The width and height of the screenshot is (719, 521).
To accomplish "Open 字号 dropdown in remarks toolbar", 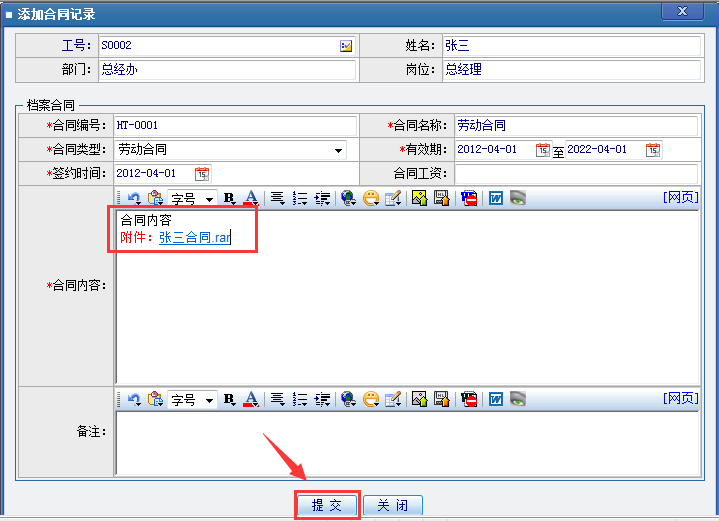I will point(192,399).
